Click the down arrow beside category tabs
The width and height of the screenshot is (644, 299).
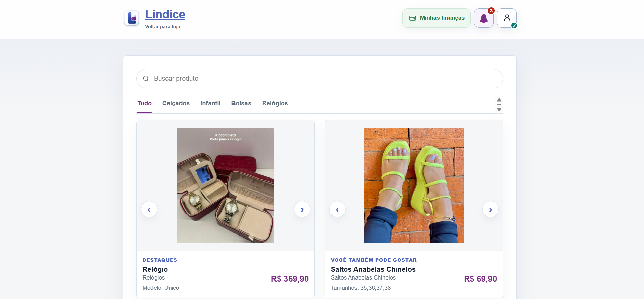click(x=499, y=109)
